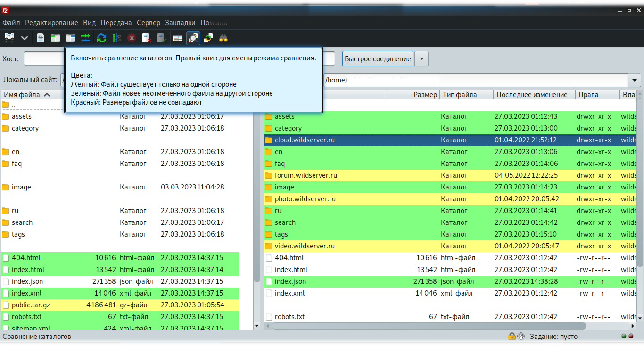
Task: Select the local assets folder icon
Action: (6, 116)
